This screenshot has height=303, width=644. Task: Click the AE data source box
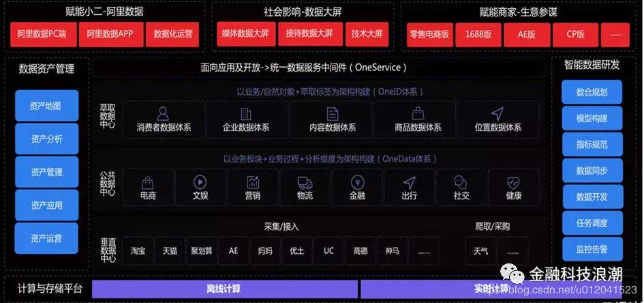pyautogui.click(x=233, y=250)
